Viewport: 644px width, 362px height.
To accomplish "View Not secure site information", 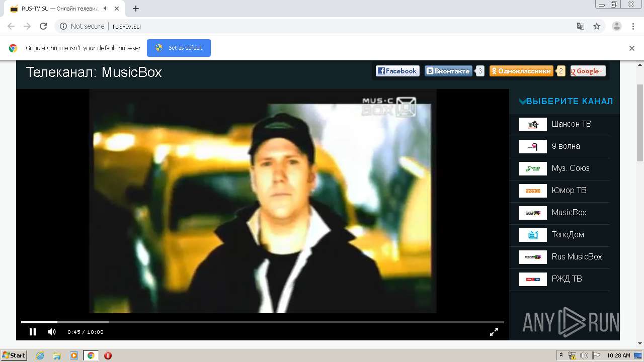I will coord(82,26).
